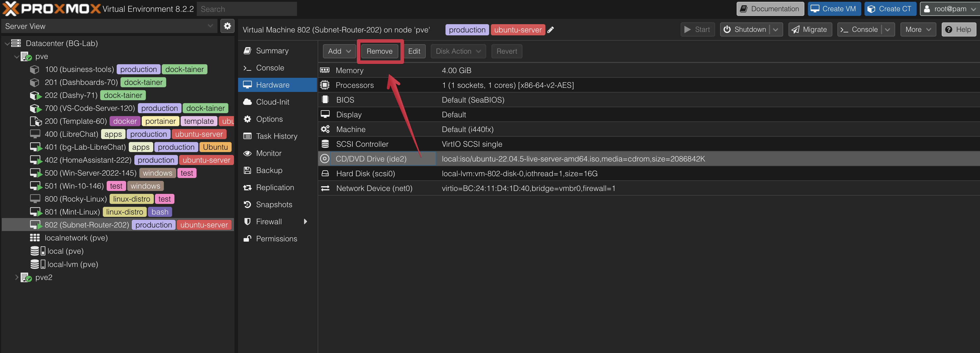Click the Remove button
This screenshot has width=980, height=353.
(x=379, y=51)
